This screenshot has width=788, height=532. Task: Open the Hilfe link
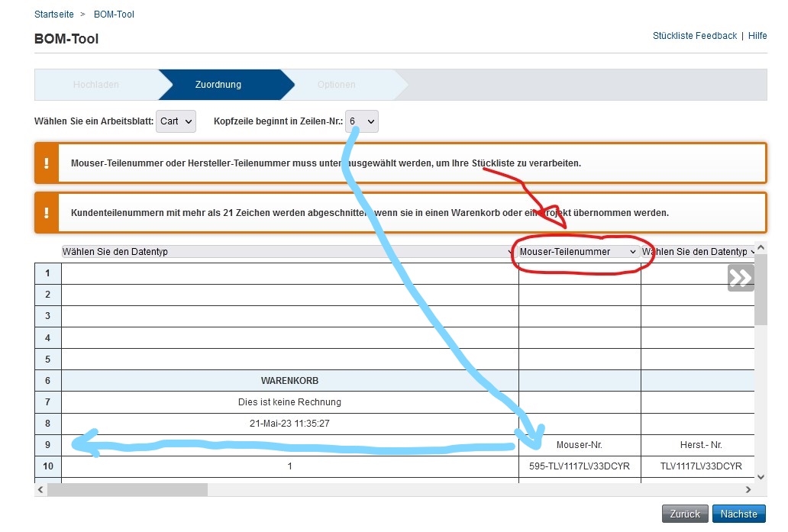click(757, 36)
